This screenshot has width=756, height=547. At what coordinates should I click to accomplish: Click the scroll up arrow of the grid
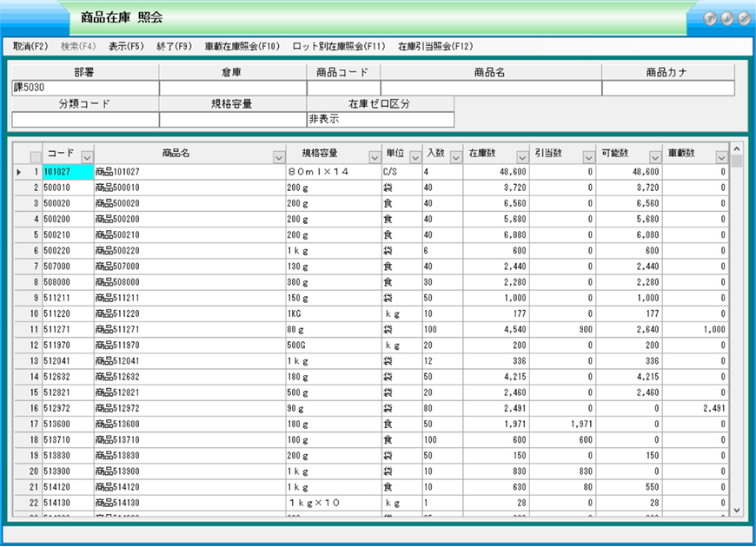pyautogui.click(x=737, y=149)
